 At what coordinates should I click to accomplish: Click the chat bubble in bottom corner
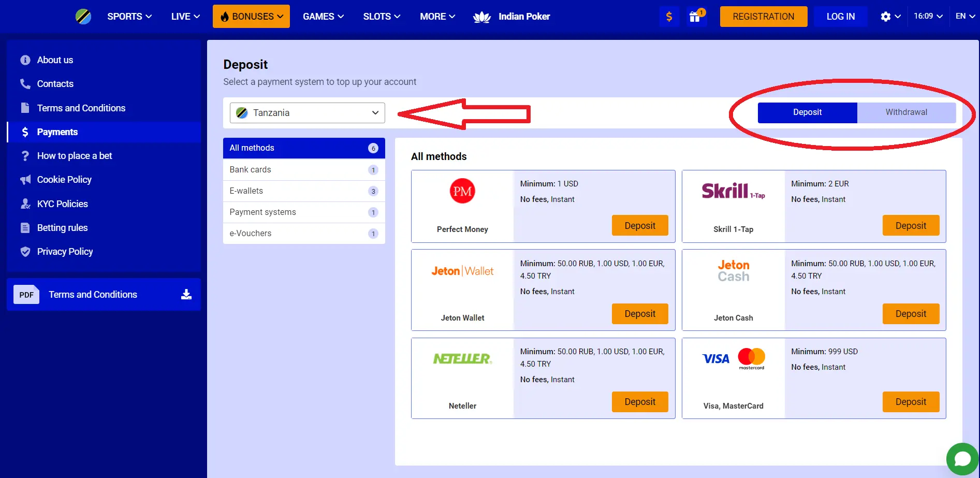point(962,459)
